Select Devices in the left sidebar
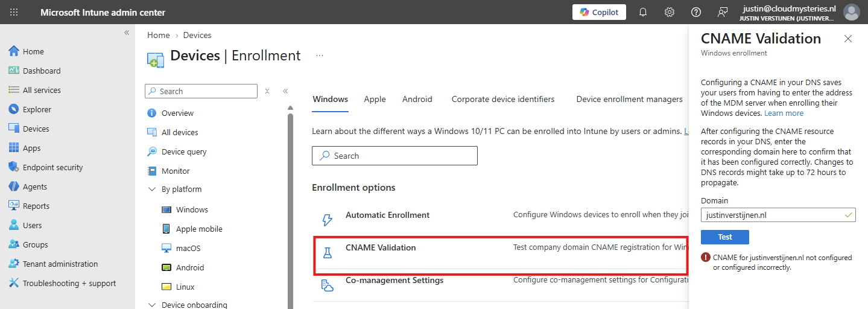 [x=36, y=129]
